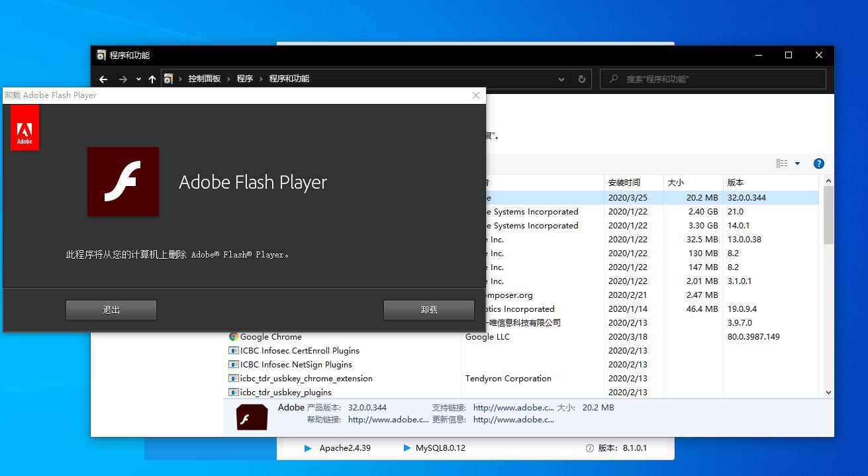Image resolution: width=868 pixels, height=476 pixels.
Task: Click icon beside icbc_tdr_usbkey_chrome_extension
Action: (x=234, y=379)
